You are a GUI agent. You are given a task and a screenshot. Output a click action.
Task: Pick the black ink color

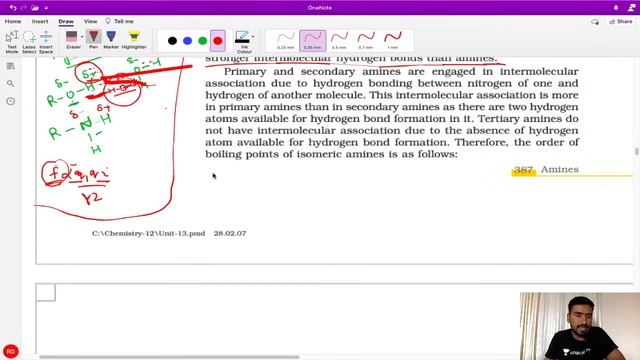[x=172, y=41]
